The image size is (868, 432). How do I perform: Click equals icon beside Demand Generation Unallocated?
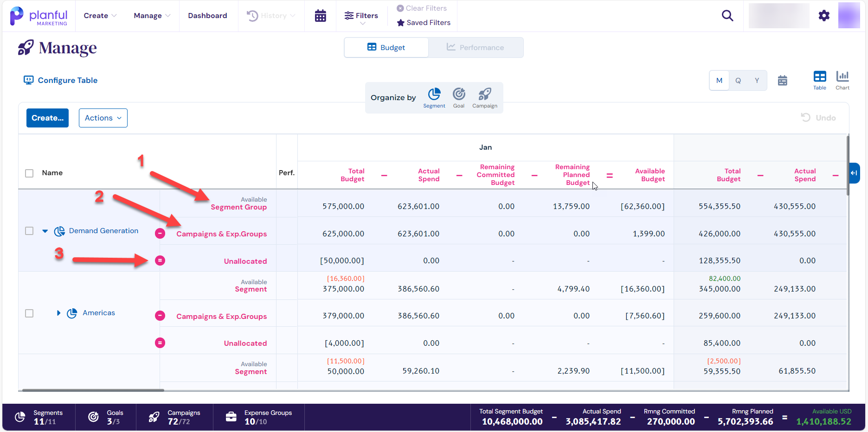(x=160, y=260)
